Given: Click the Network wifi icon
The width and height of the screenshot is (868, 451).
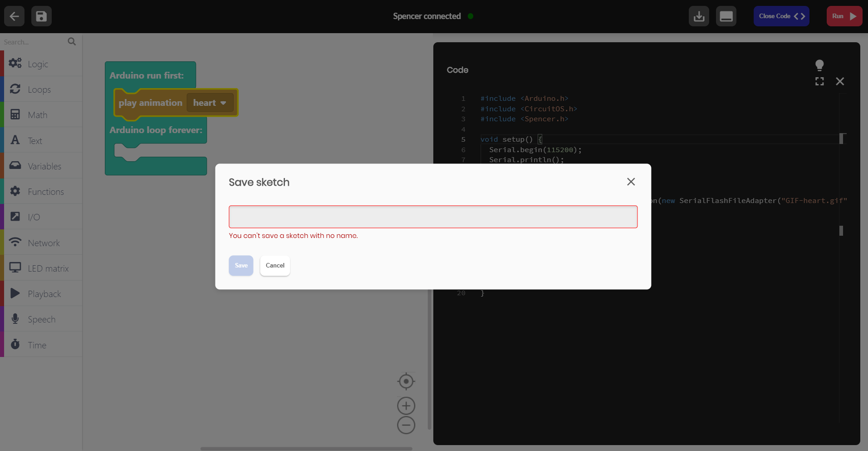Looking at the screenshot, I should (x=15, y=242).
